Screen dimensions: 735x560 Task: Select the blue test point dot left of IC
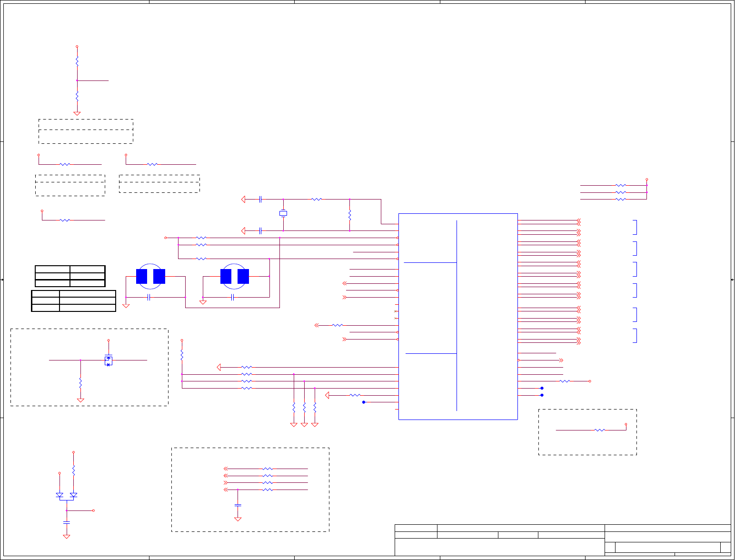364,402
